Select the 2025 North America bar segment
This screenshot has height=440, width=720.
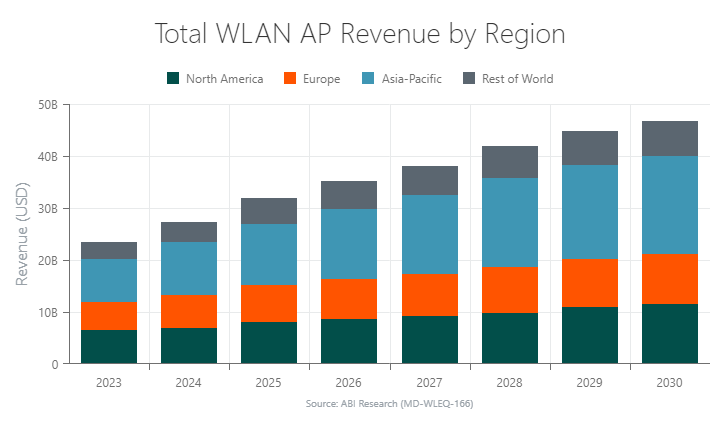269,343
